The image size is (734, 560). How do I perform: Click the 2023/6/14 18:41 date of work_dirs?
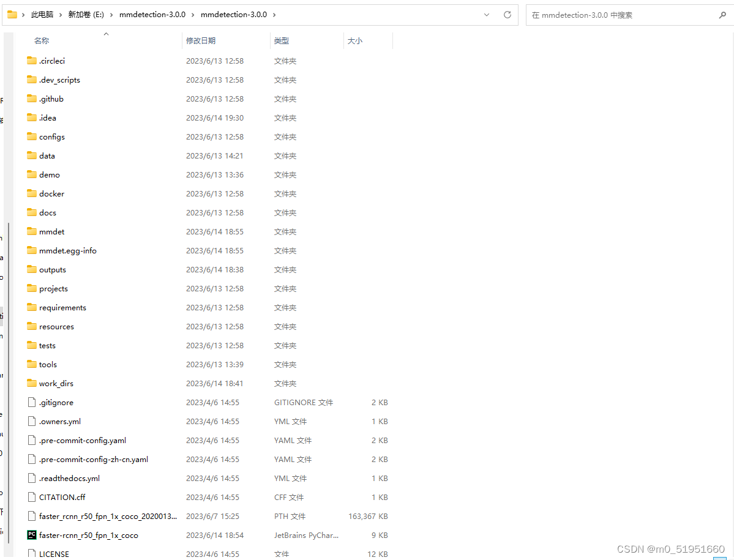tap(214, 384)
